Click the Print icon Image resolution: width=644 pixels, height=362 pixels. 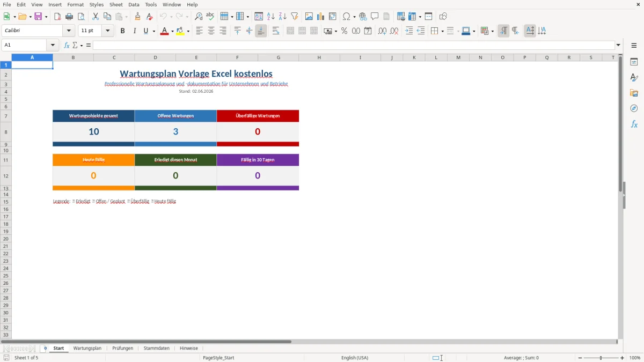69,17
